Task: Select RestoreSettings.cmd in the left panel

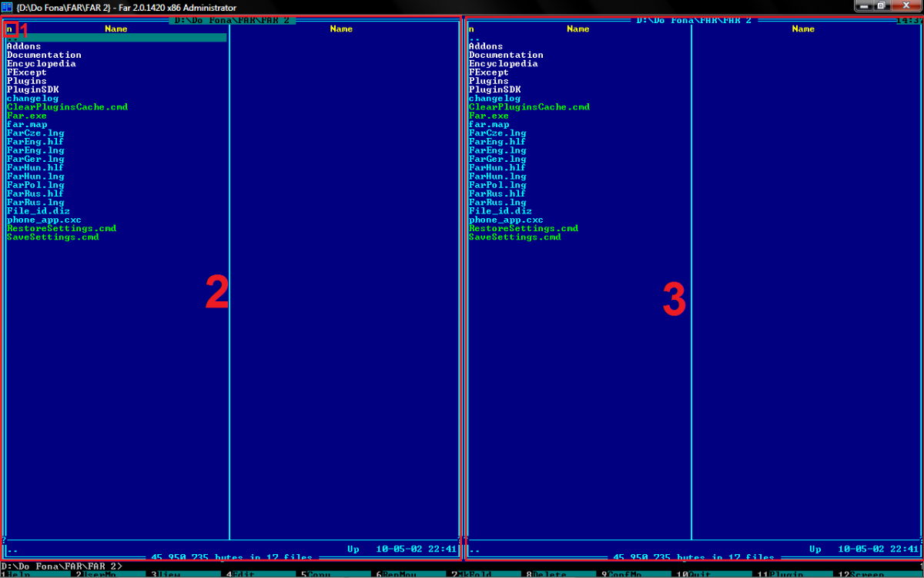Action: point(62,228)
